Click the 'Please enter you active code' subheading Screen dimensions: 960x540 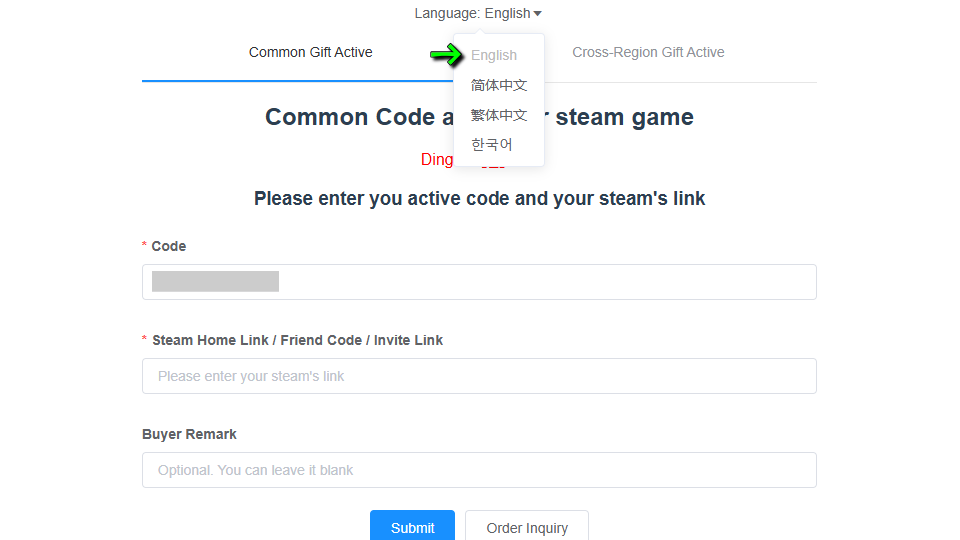(x=479, y=198)
